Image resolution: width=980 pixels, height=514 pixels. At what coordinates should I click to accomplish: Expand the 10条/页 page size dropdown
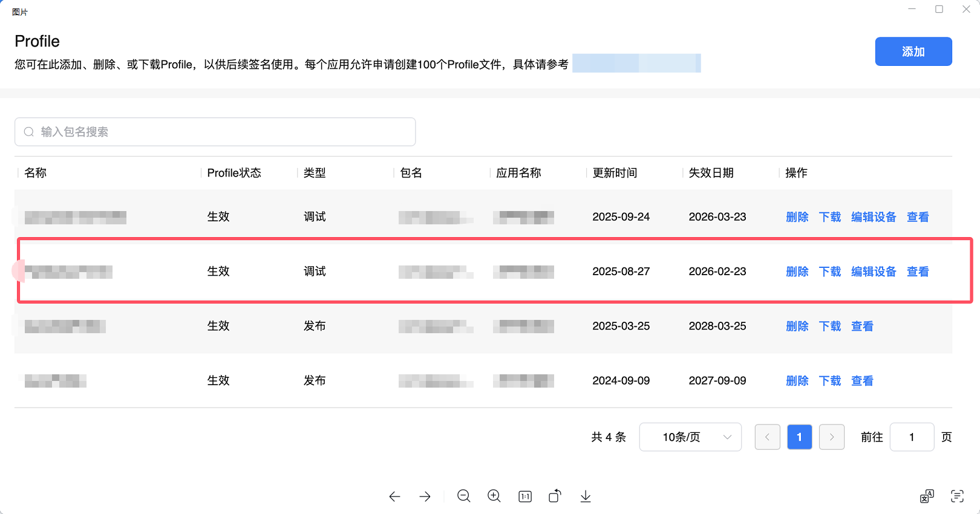(x=690, y=437)
